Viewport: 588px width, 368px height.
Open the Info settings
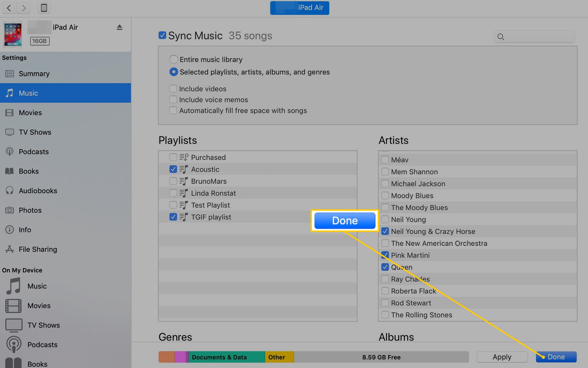click(65, 230)
